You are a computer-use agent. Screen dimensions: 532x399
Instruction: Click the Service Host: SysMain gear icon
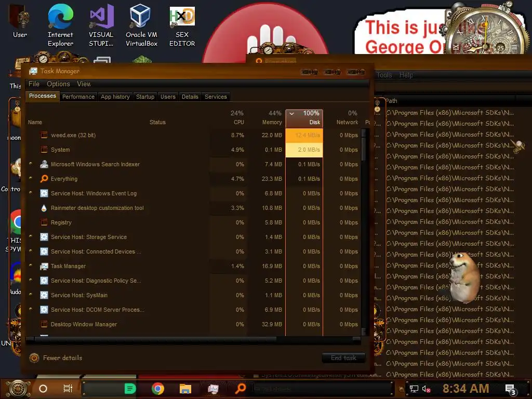[44, 295]
